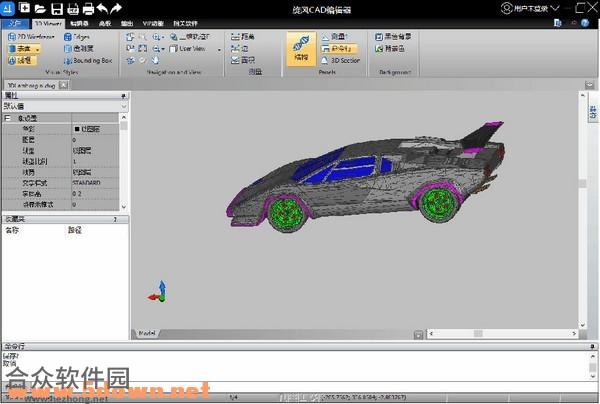The width and height of the screenshot is (600, 404).
Task: Open the VIP features ribbon tab
Action: coord(153,23)
